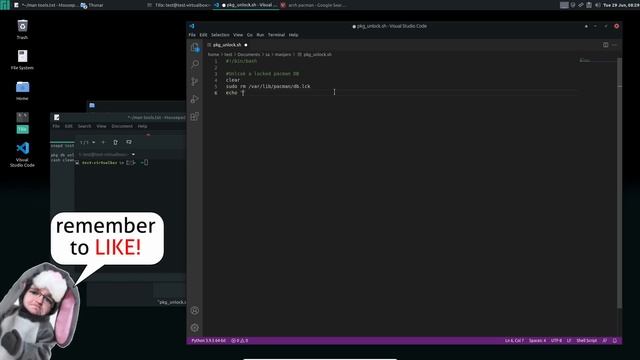Add a new terminal session in Tilix
Image resolution: width=640 pixels, height=360 pixels.
tap(103, 142)
